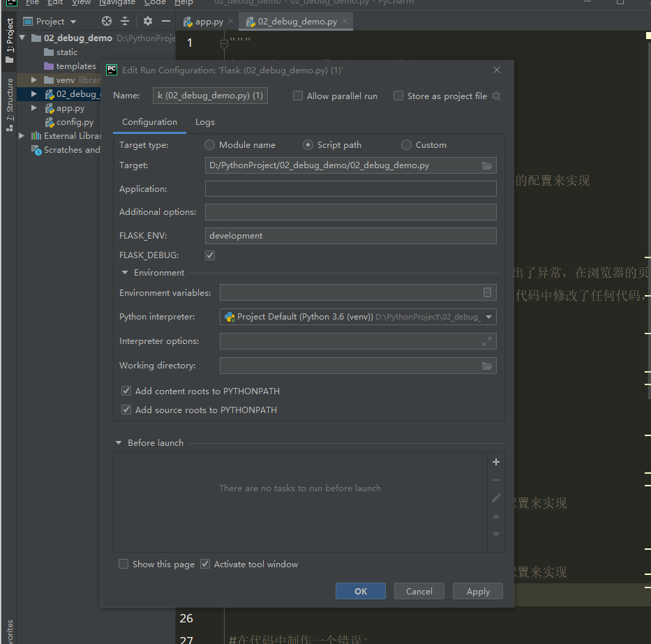Open Store as project file settings gear
The height and width of the screenshot is (644, 651).
[x=496, y=96]
